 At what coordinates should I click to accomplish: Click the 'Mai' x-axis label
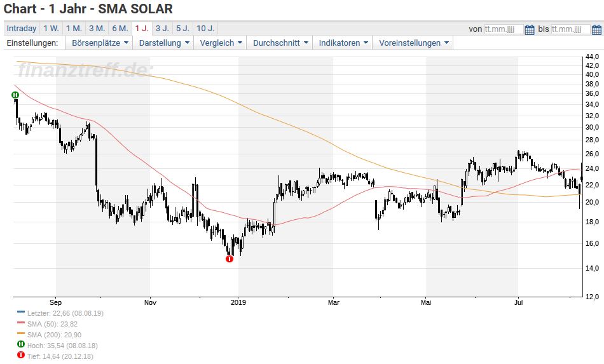[x=426, y=302]
